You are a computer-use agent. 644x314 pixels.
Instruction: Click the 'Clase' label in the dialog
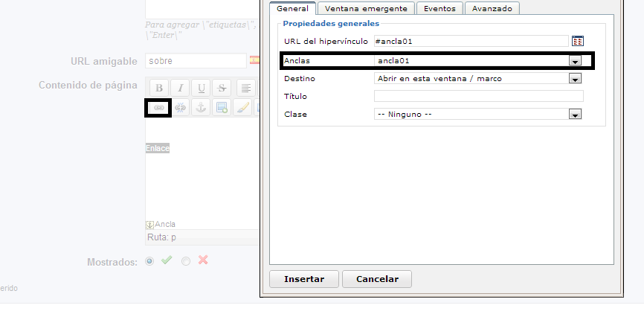point(295,115)
